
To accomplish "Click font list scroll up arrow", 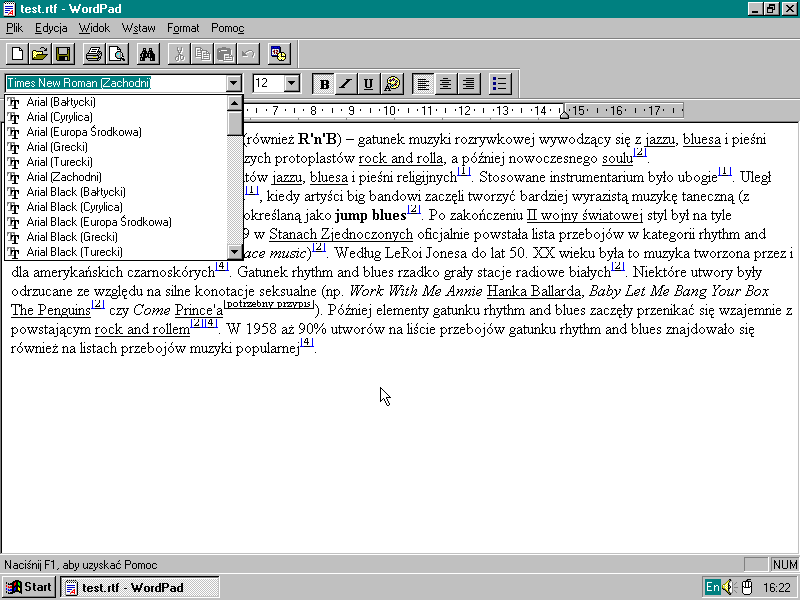I will pos(235,103).
